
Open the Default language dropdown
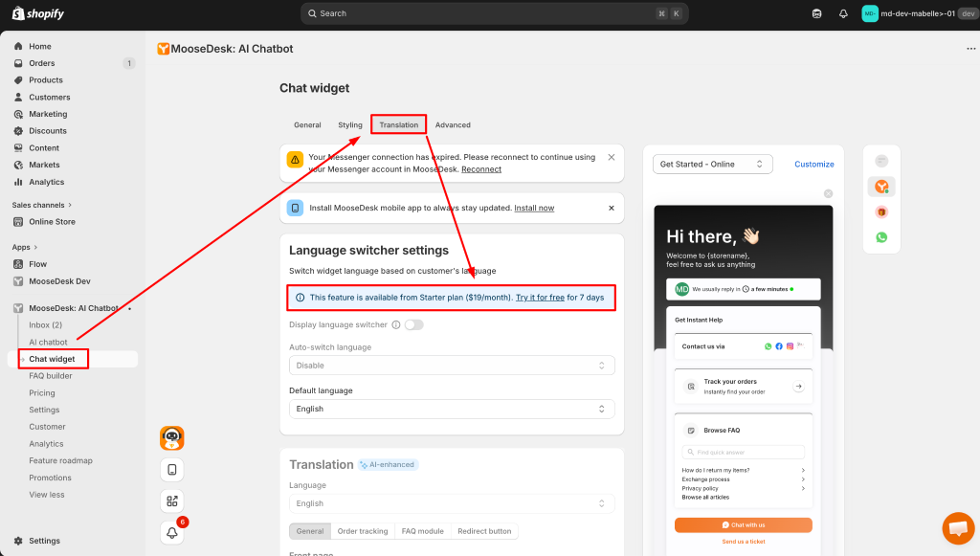point(452,409)
